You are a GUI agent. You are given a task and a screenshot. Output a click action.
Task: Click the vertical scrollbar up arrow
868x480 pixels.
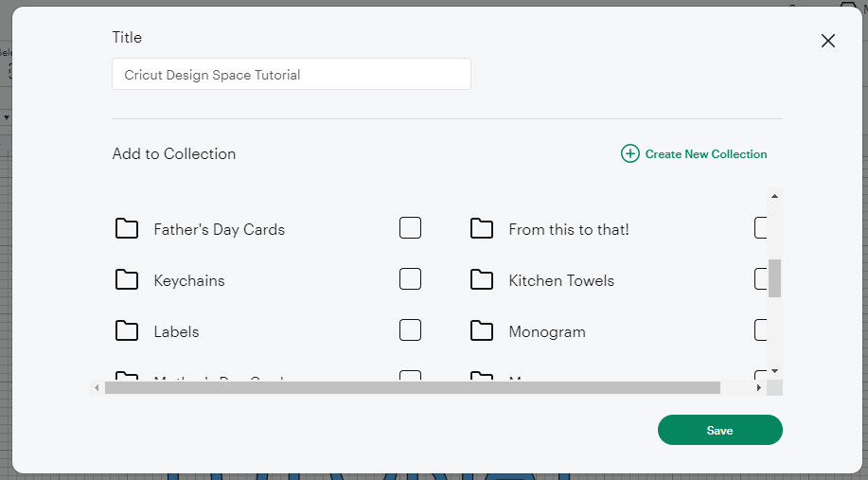tap(775, 196)
